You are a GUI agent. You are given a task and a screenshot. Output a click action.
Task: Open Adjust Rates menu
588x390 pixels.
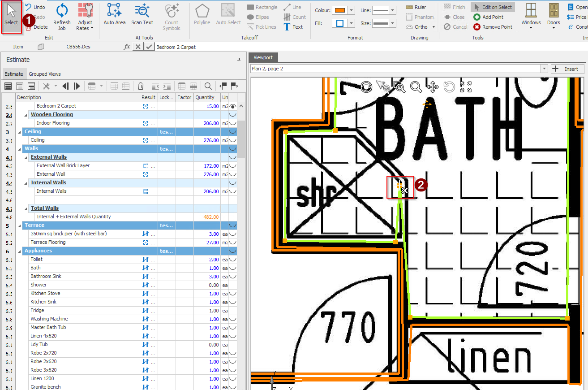tap(85, 17)
